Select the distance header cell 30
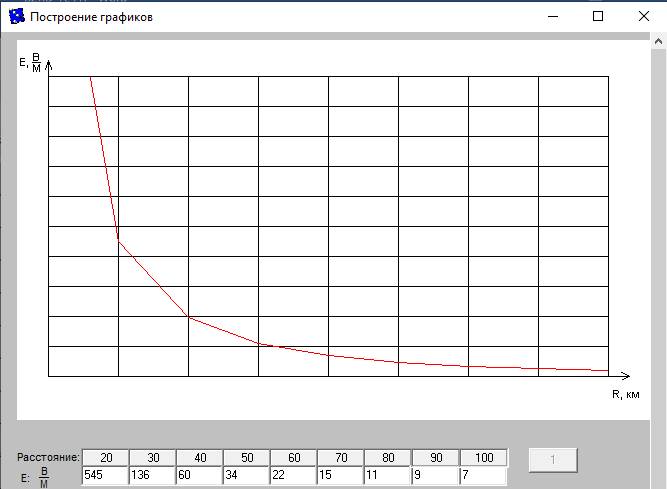This screenshot has width=667, height=489. 153,458
